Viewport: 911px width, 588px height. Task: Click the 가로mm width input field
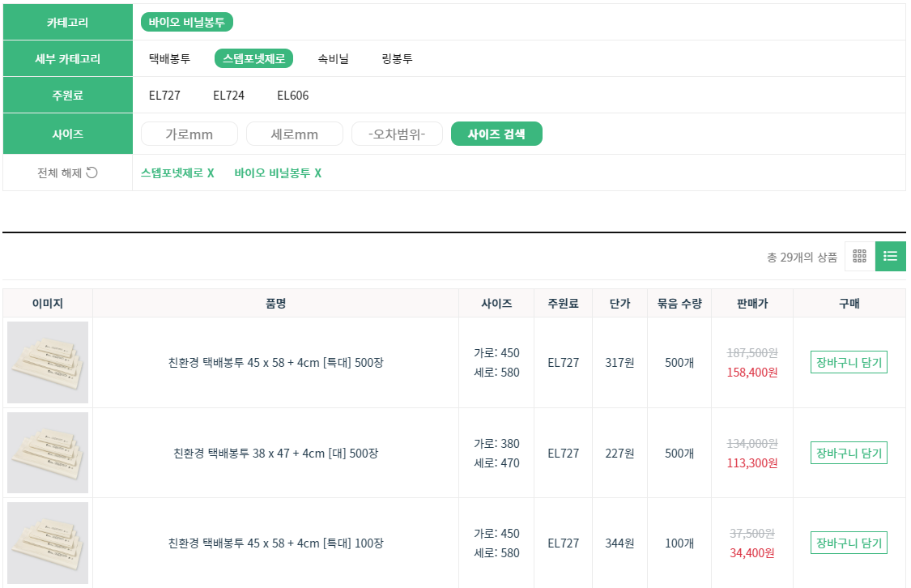pyautogui.click(x=189, y=134)
